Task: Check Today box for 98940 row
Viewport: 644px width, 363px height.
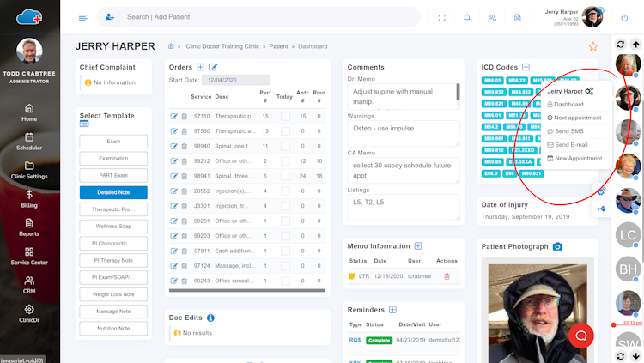Action: point(285,146)
